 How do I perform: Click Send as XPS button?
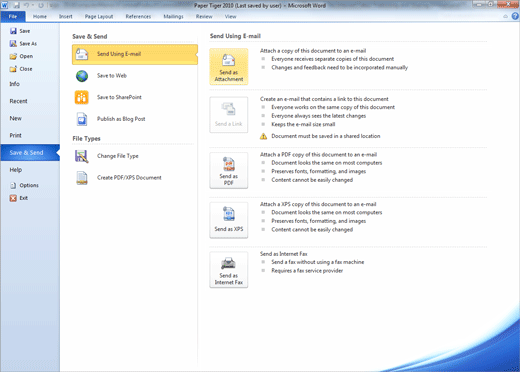click(x=229, y=220)
